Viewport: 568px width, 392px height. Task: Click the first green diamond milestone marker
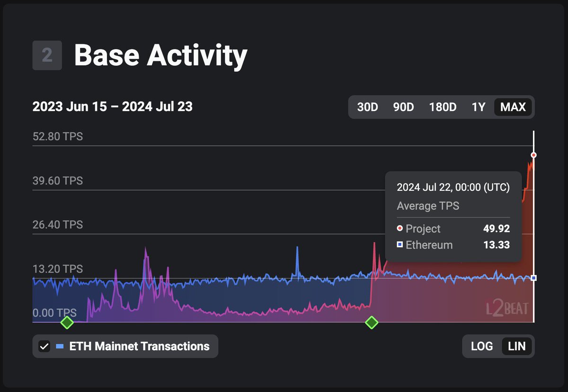67,323
